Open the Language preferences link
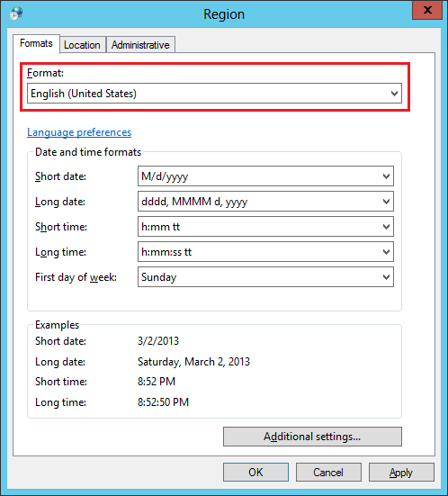This screenshot has height=496, width=448. (x=79, y=132)
